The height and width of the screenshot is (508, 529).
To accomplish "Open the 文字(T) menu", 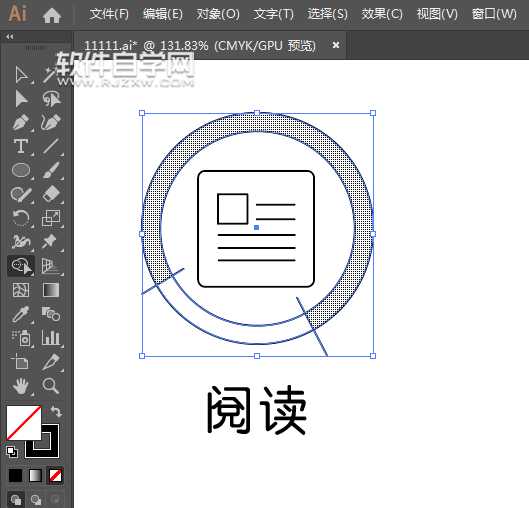I will 274,14.
